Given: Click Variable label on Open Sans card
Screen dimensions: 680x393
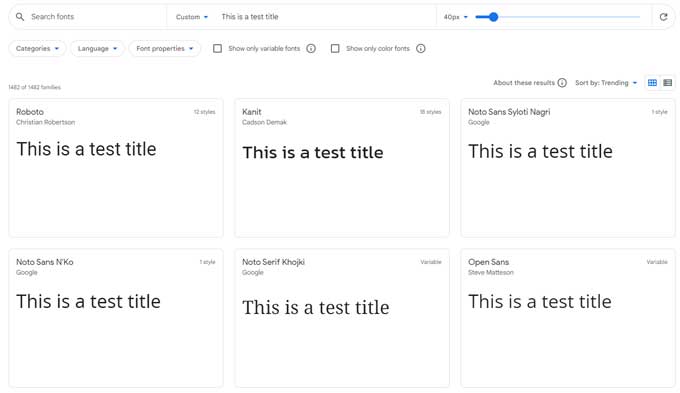Looking at the screenshot, I should 657,262.
